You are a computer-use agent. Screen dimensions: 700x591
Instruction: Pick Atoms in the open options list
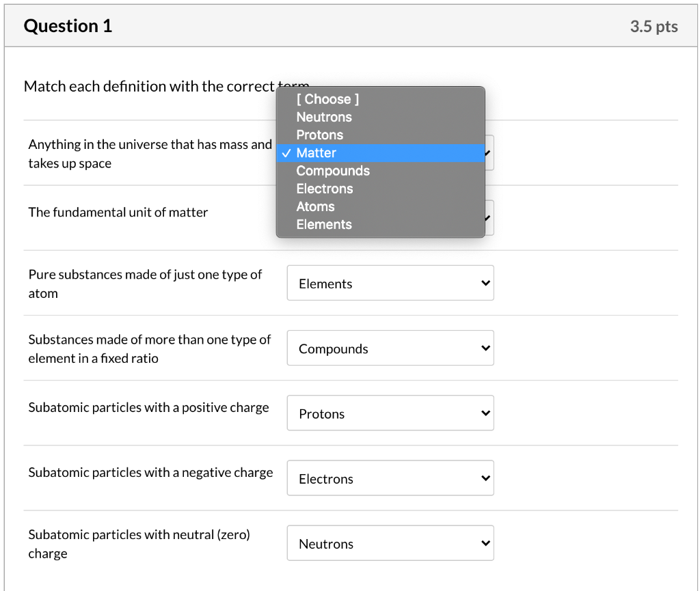(316, 206)
